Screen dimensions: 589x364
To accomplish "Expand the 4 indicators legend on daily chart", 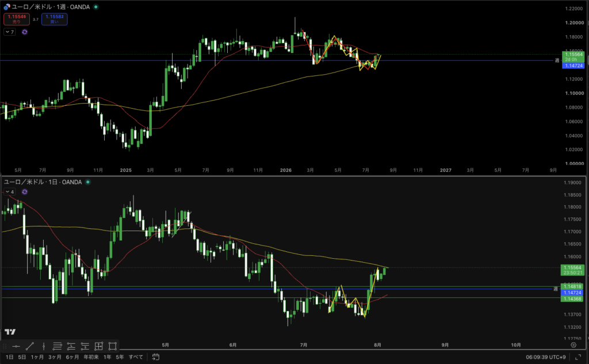I will tap(10, 192).
